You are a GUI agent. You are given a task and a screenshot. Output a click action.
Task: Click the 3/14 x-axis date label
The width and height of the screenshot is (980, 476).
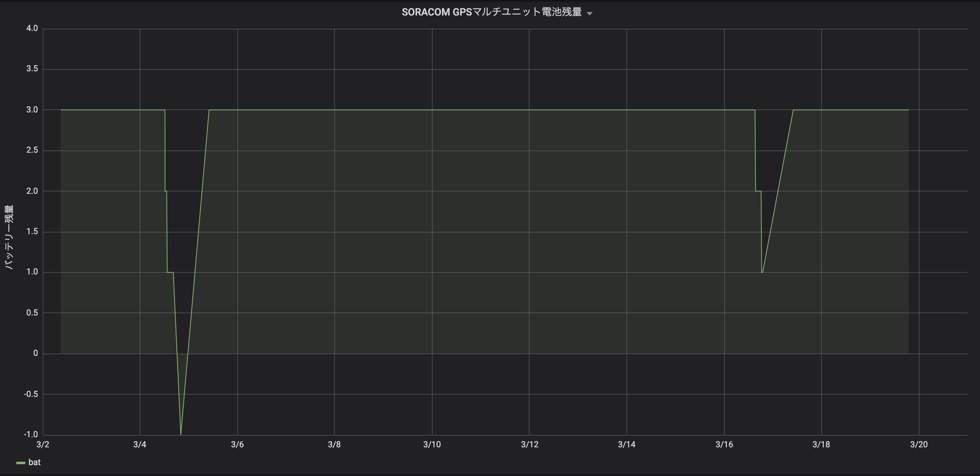point(626,445)
